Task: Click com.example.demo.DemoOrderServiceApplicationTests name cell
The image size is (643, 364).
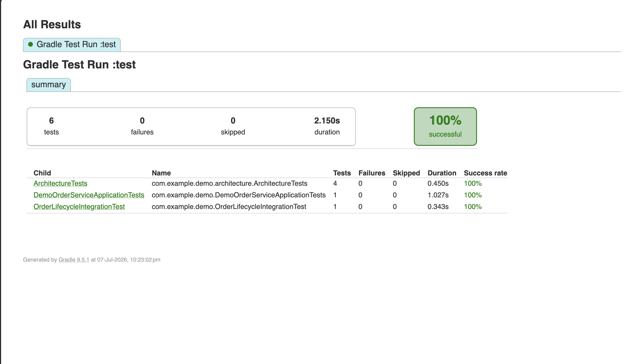Action: 239,195
